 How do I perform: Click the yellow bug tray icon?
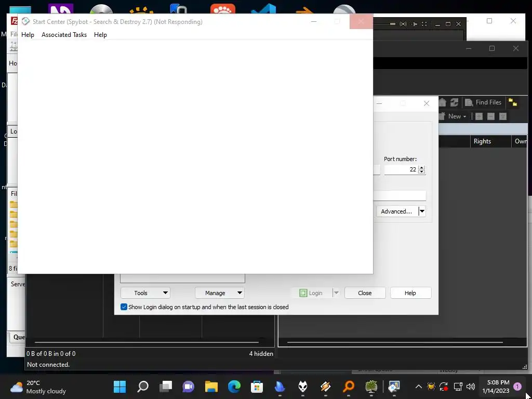[x=431, y=387]
